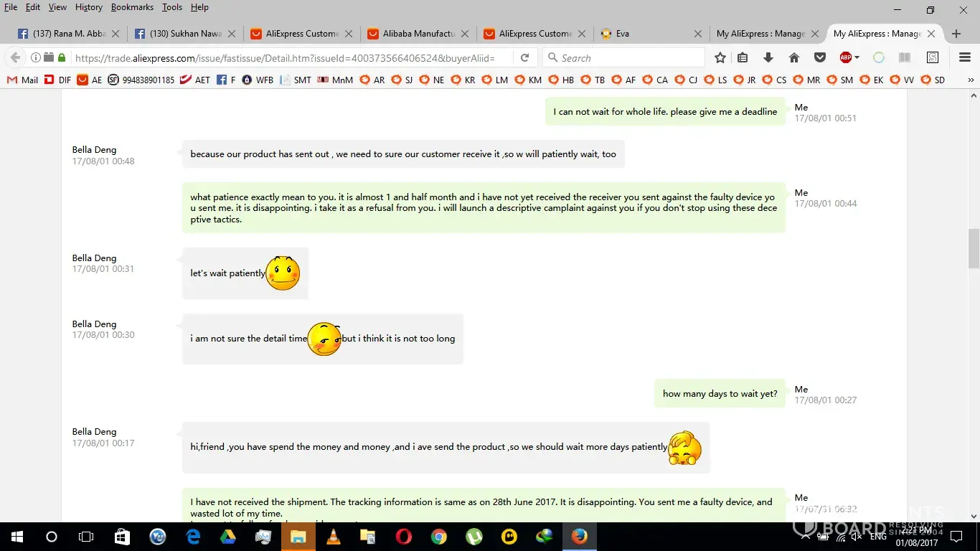This screenshot has width=980, height=551.
Task: Open the File menu
Action: 11,7
